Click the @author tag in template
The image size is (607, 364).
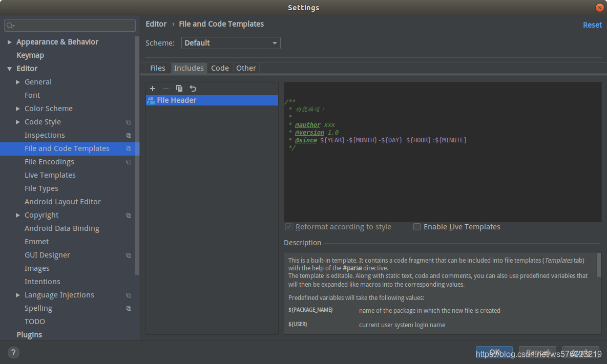point(308,125)
